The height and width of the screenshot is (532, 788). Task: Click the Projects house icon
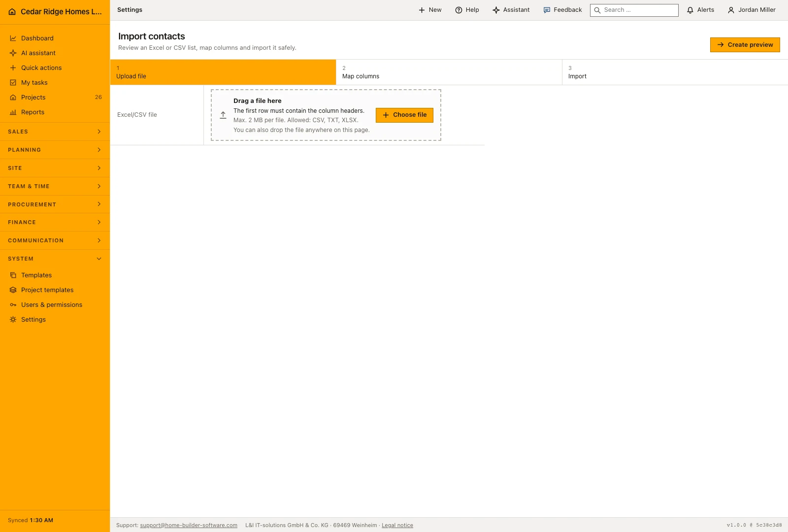tap(13, 98)
